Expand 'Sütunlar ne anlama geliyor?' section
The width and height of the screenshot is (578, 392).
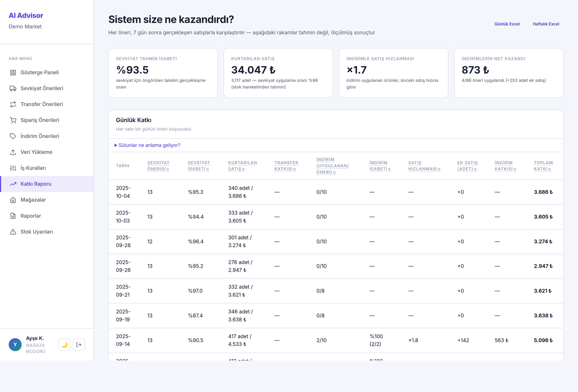(147, 145)
